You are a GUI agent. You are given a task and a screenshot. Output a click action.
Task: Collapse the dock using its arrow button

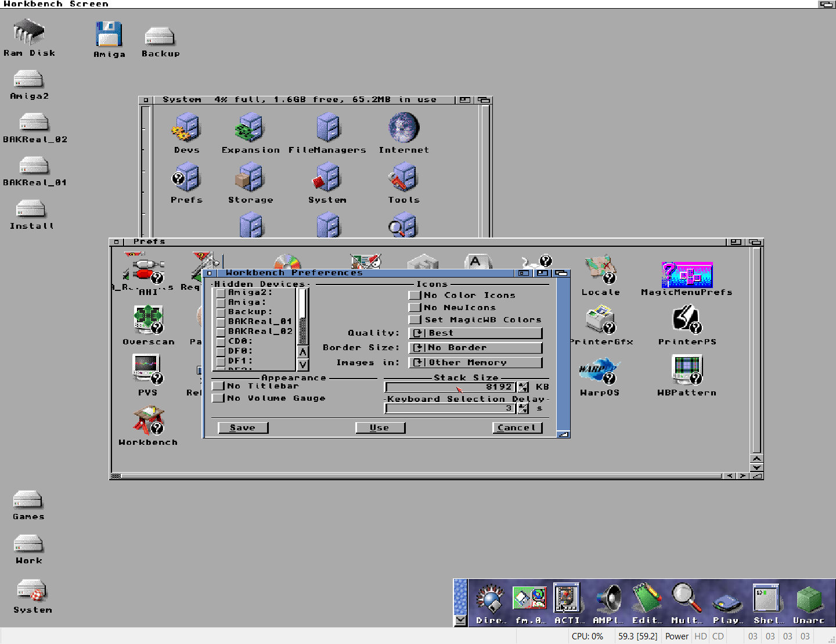(x=460, y=620)
